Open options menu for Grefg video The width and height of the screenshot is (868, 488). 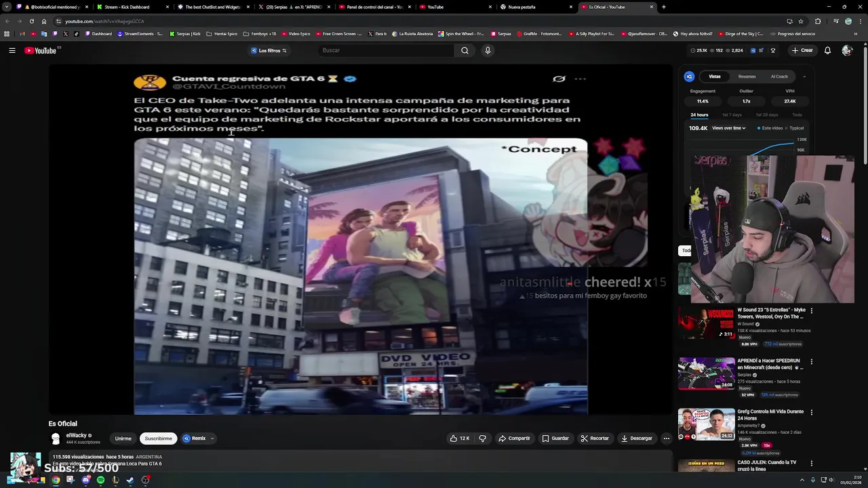811,412
